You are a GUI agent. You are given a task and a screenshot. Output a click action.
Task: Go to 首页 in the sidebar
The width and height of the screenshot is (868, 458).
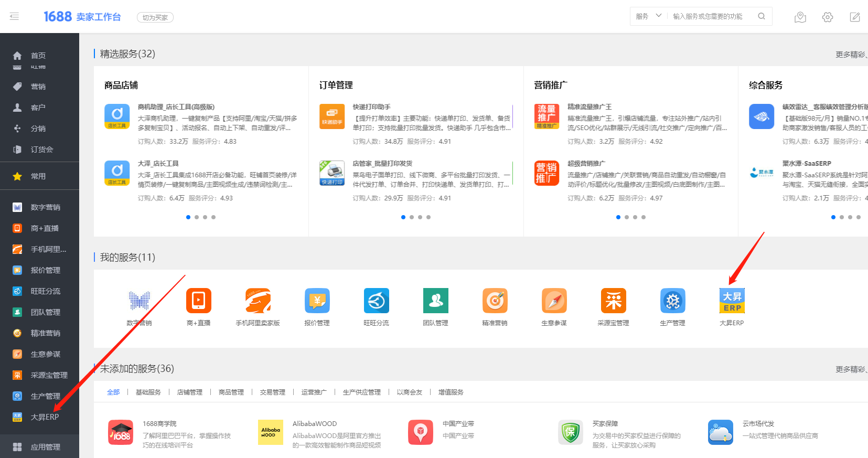tap(39, 56)
